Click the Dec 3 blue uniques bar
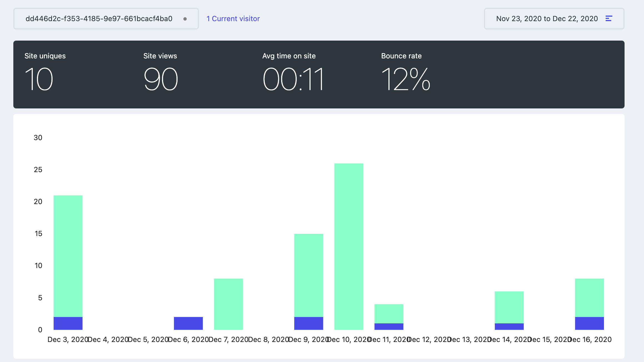644x362 pixels. point(68,323)
